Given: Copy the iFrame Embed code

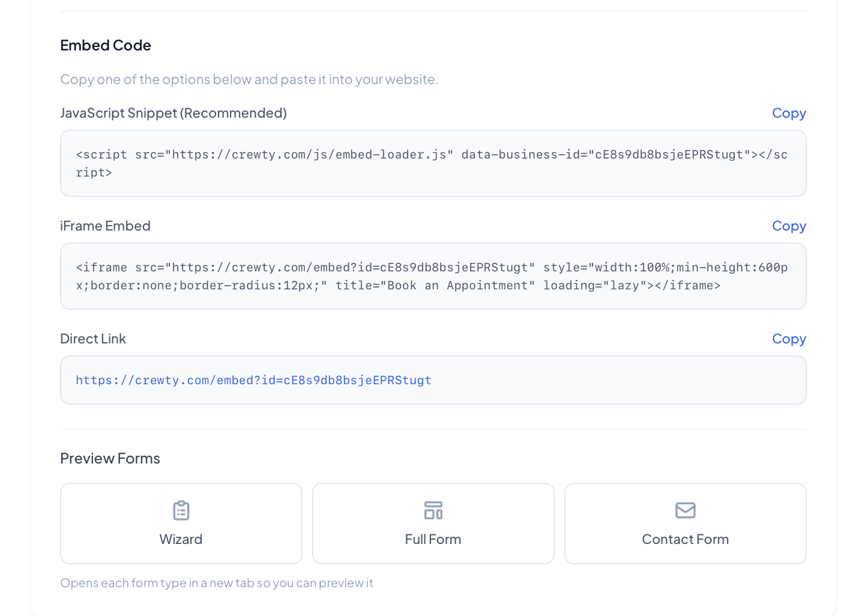Looking at the screenshot, I should click(x=789, y=226).
